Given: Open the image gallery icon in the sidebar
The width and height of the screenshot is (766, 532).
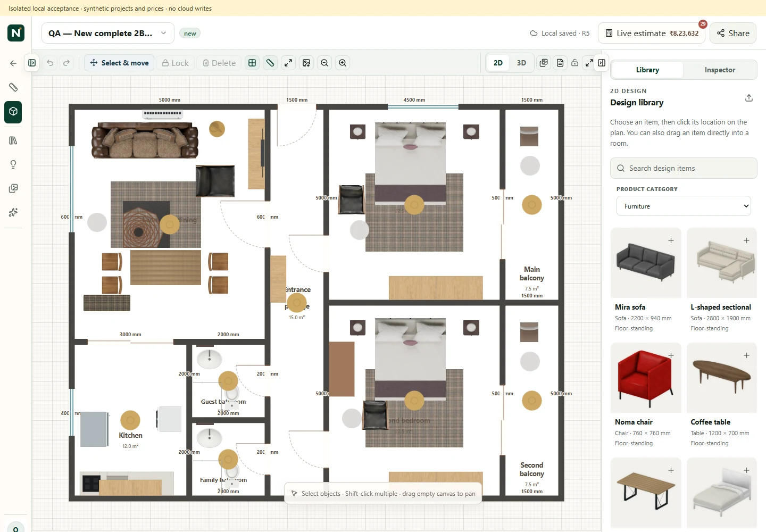Looking at the screenshot, I should click(13, 188).
